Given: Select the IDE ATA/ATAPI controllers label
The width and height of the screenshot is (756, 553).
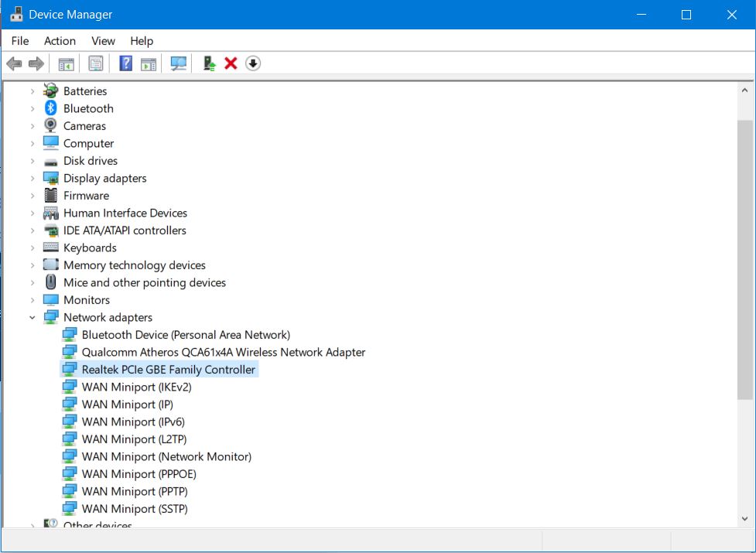Looking at the screenshot, I should (x=125, y=230).
